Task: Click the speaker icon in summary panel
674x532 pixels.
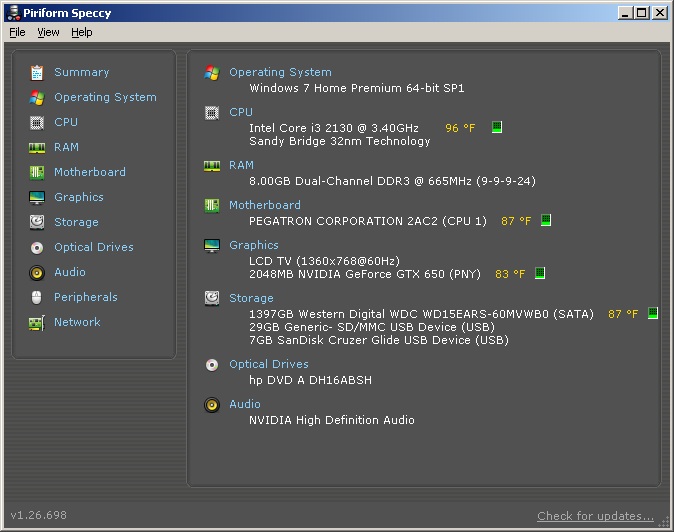Action: pyautogui.click(x=212, y=405)
